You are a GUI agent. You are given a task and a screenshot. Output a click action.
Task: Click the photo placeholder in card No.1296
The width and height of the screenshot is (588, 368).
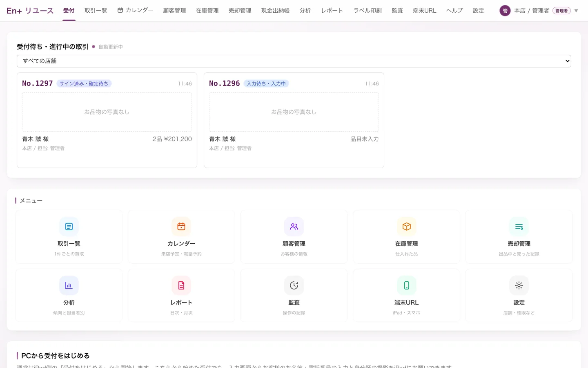tap(294, 112)
